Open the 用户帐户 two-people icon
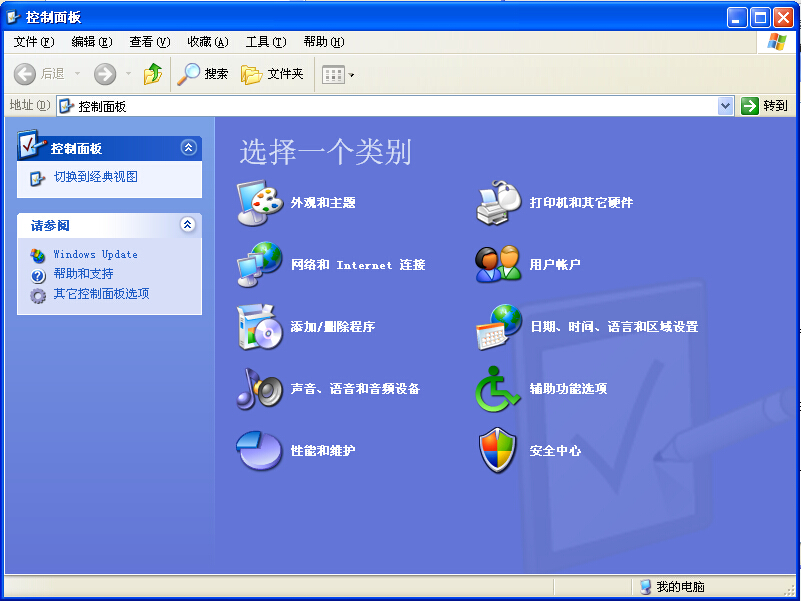Screen dimensions: 801x601 click(x=499, y=265)
